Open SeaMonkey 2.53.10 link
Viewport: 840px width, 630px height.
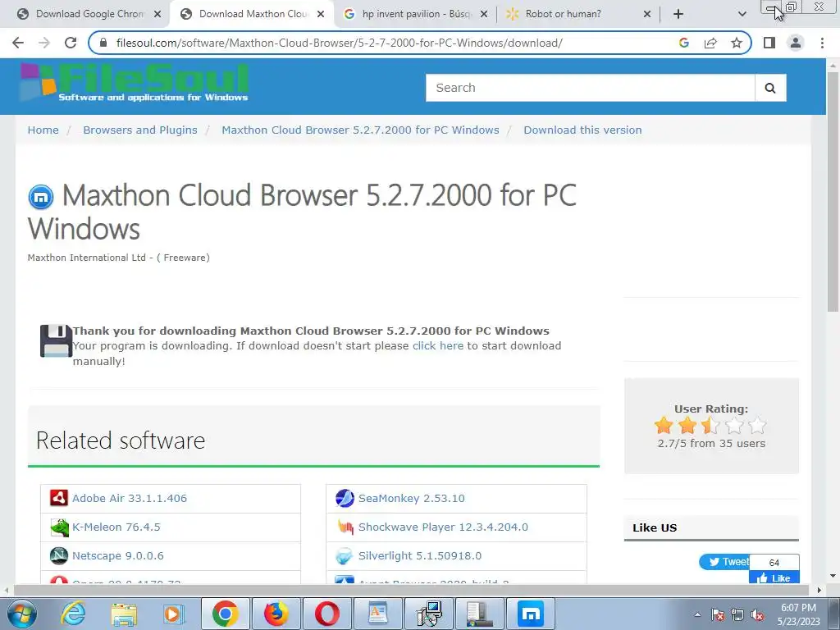tap(412, 498)
